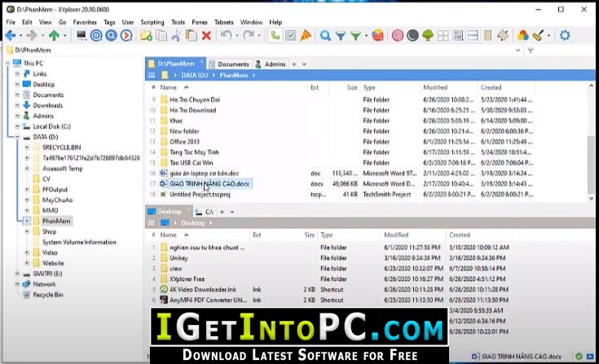Image resolution: width=599 pixels, height=364 pixels.
Task: Click the Redo arrow icon
Action: (249, 36)
